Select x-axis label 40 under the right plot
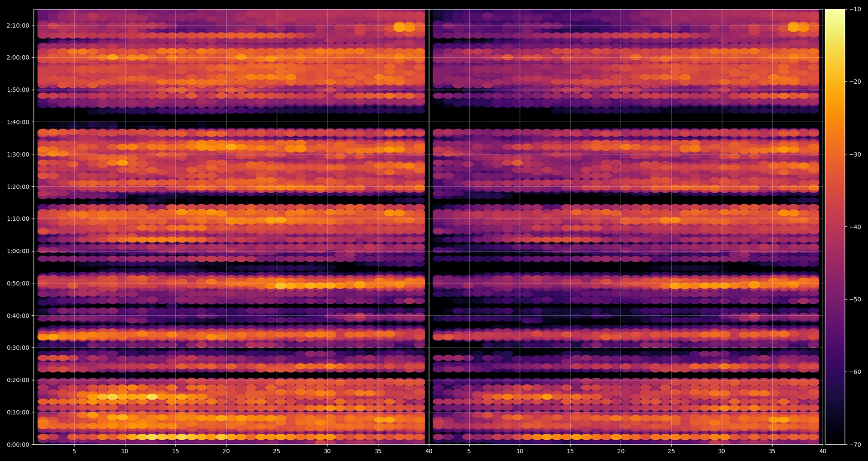Screen dimensions: 868x461 823,451
